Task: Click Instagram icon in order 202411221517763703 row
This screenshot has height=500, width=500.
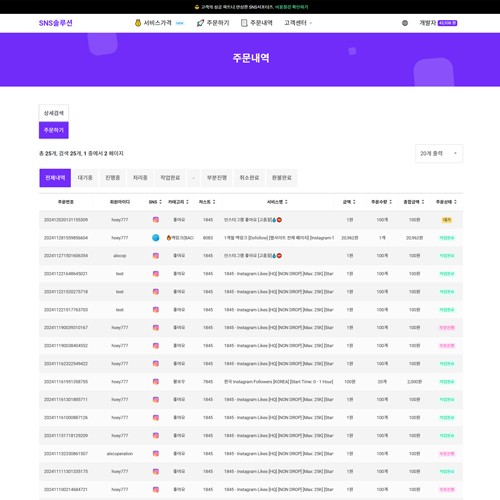Action: tap(156, 310)
